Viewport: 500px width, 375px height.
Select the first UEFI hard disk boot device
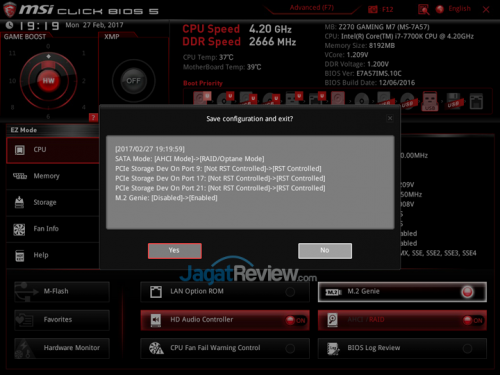coord(202,98)
